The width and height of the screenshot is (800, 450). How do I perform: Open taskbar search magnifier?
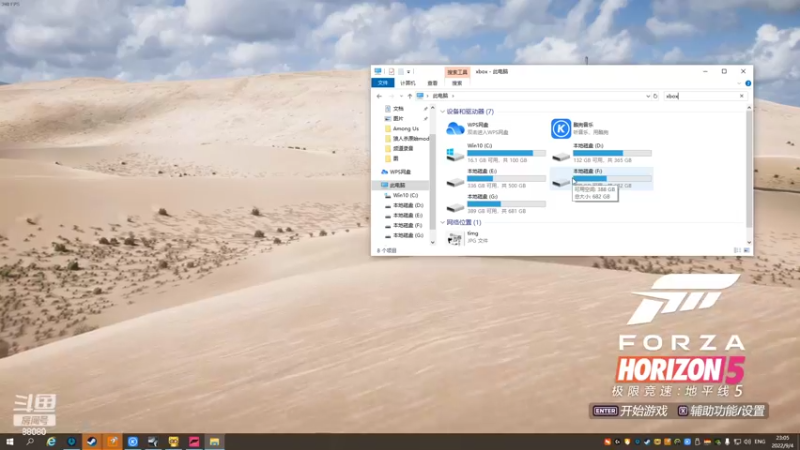click(30, 441)
